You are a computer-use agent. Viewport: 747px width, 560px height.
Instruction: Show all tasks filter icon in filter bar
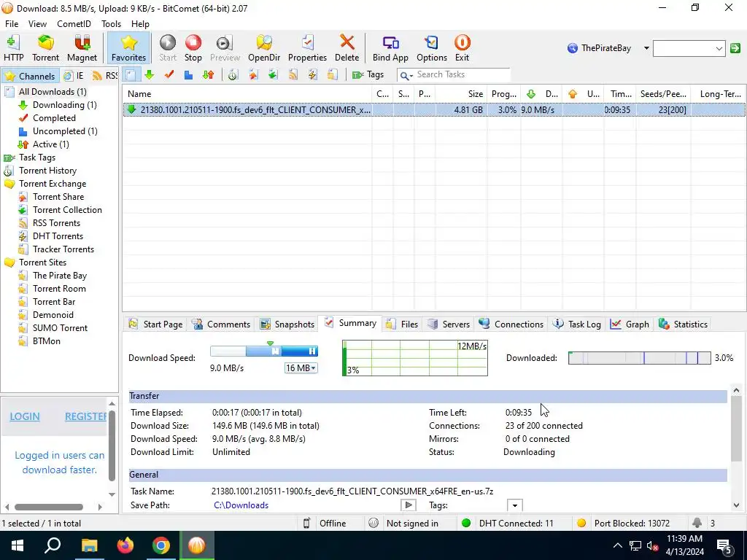pos(131,75)
